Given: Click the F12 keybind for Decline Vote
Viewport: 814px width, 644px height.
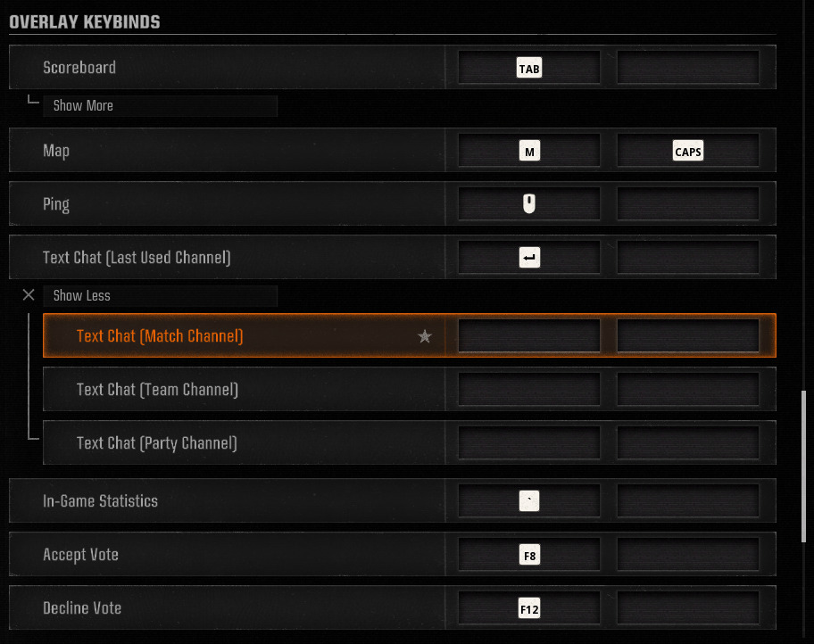Looking at the screenshot, I should pyautogui.click(x=528, y=607).
